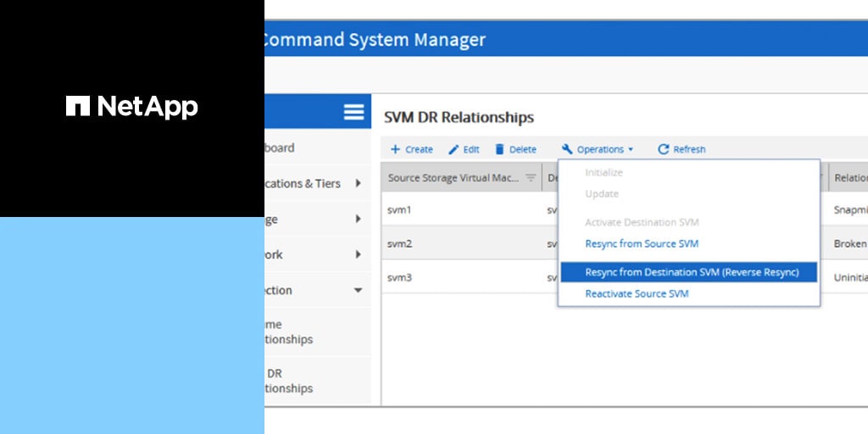The image size is (868, 434).
Task: Click the Delete trash can icon
Action: [x=500, y=149]
